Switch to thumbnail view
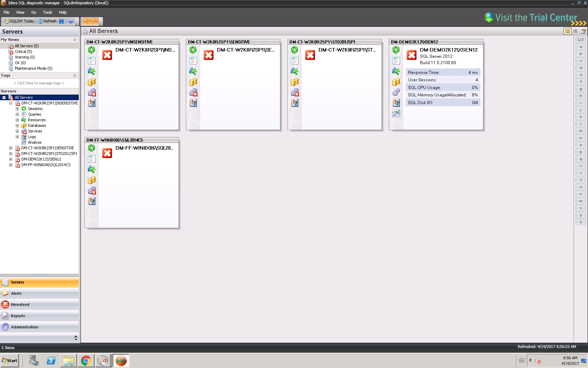 click(x=568, y=31)
